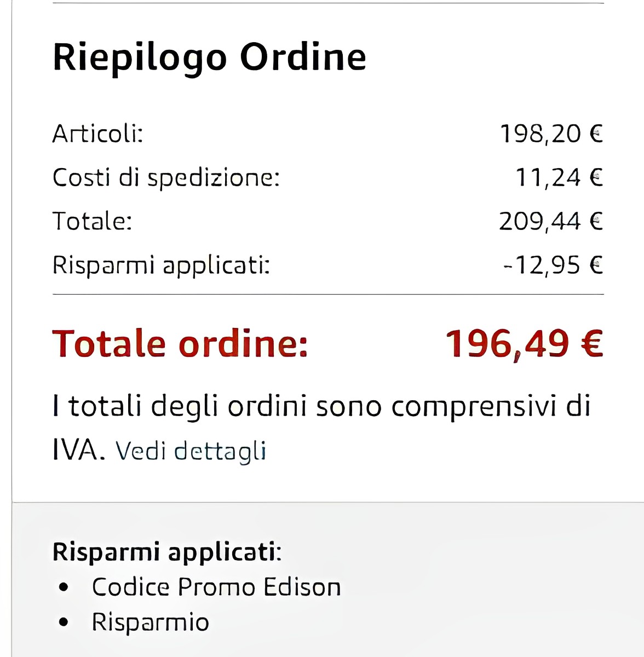
Task: Click the bold Risparmi applicati heading
Action: (166, 551)
